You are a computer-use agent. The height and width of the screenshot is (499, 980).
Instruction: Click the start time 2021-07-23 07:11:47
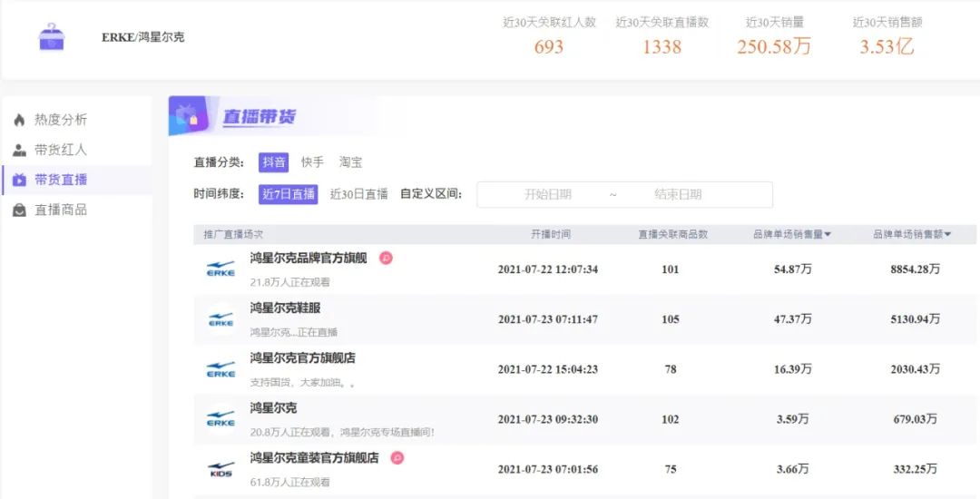(547, 319)
